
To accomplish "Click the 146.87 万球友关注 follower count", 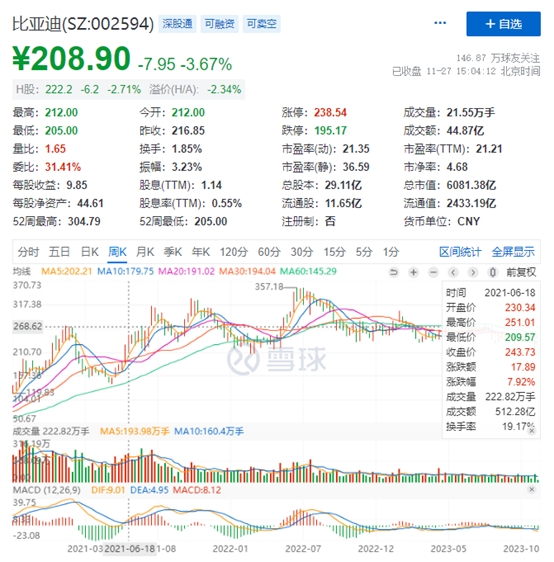I will point(498,58).
